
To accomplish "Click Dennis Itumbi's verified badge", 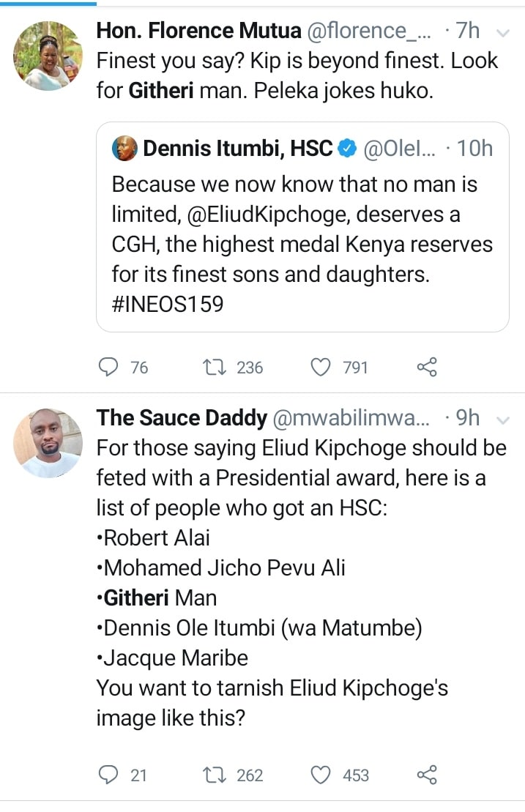I will click(x=349, y=149).
